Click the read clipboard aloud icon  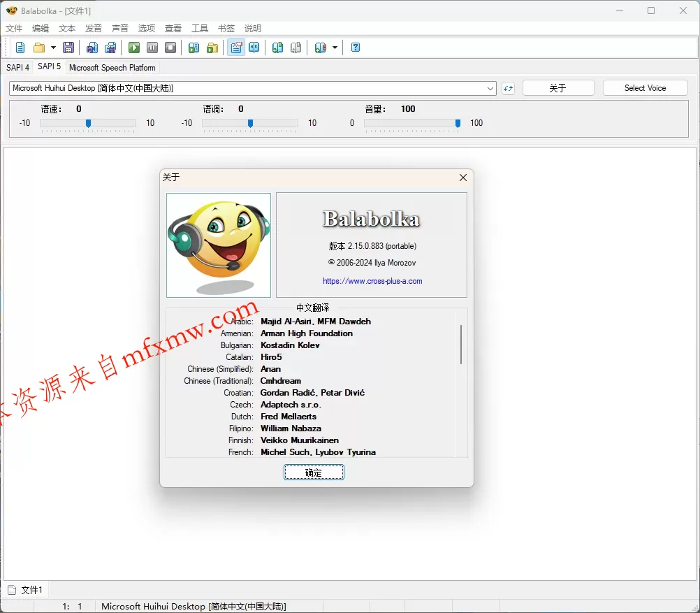[194, 48]
